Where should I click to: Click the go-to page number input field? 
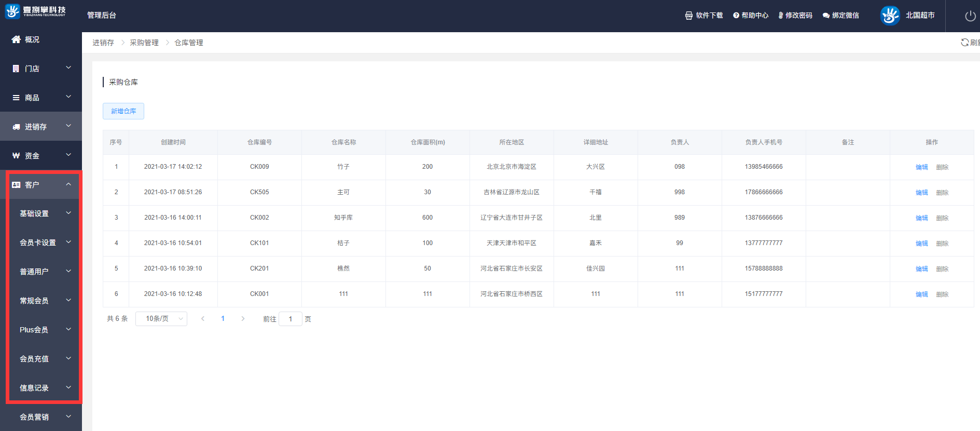coord(291,319)
